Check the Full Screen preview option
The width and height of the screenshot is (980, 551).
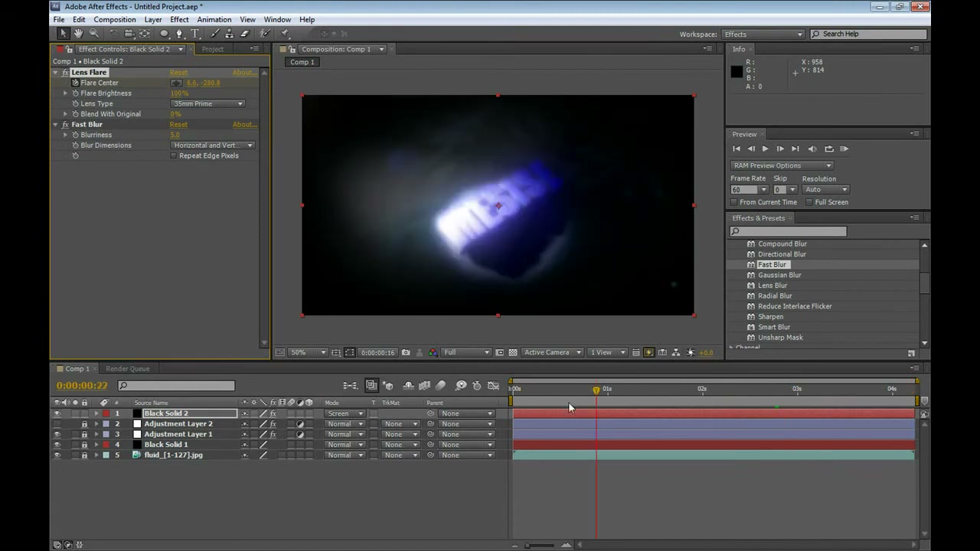point(809,202)
